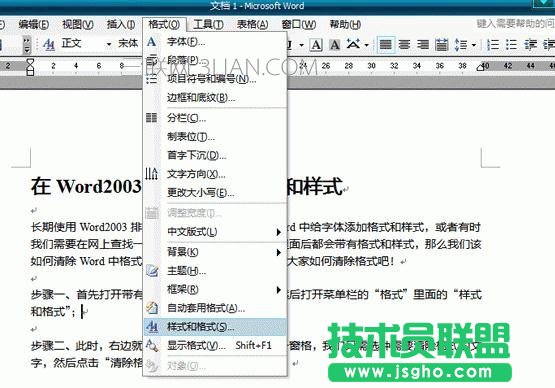Toggle justify alignment button
This screenshot has width=555, height=388.
coord(385,45)
